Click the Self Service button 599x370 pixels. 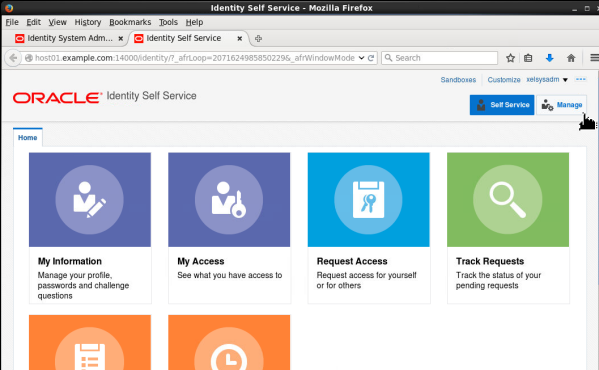coord(502,105)
